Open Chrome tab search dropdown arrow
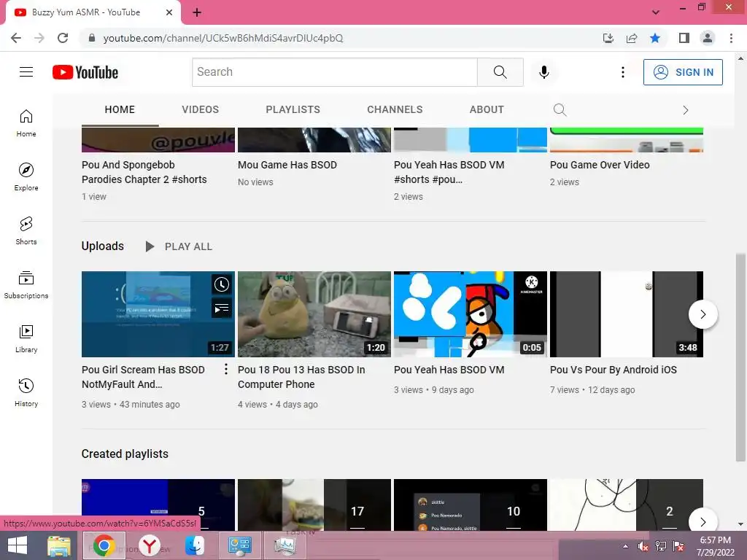Image resolution: width=747 pixels, height=560 pixels. [656, 12]
